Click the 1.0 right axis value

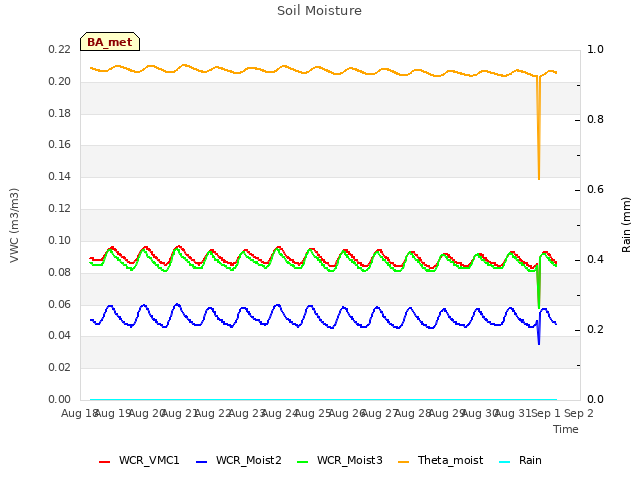click(595, 49)
